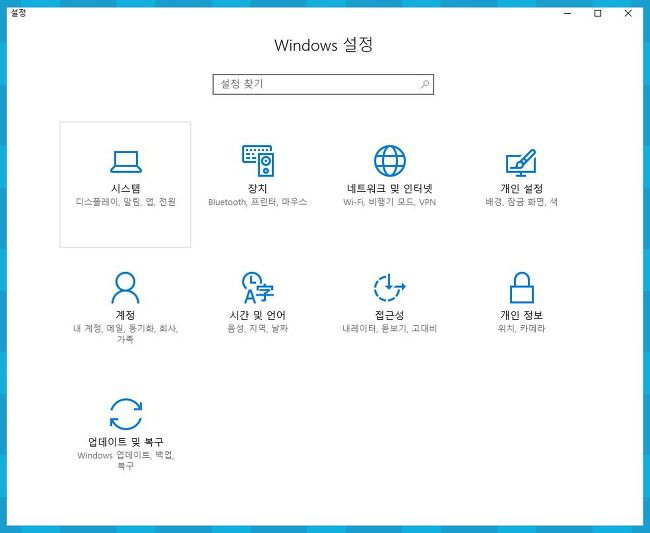This screenshot has width=650, height=533.
Task: Click description Wi-Fi, 비행기 모드, VPN
Action: (x=390, y=202)
